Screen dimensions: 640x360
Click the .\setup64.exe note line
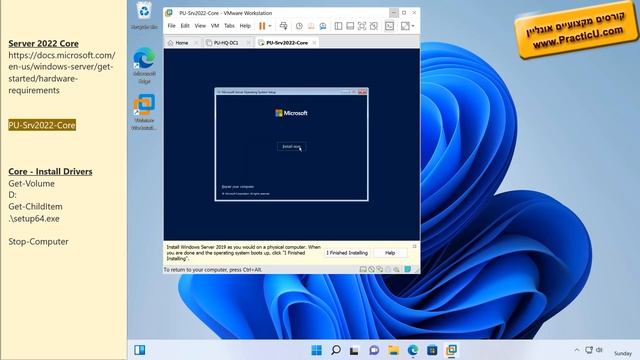pyautogui.click(x=34, y=219)
